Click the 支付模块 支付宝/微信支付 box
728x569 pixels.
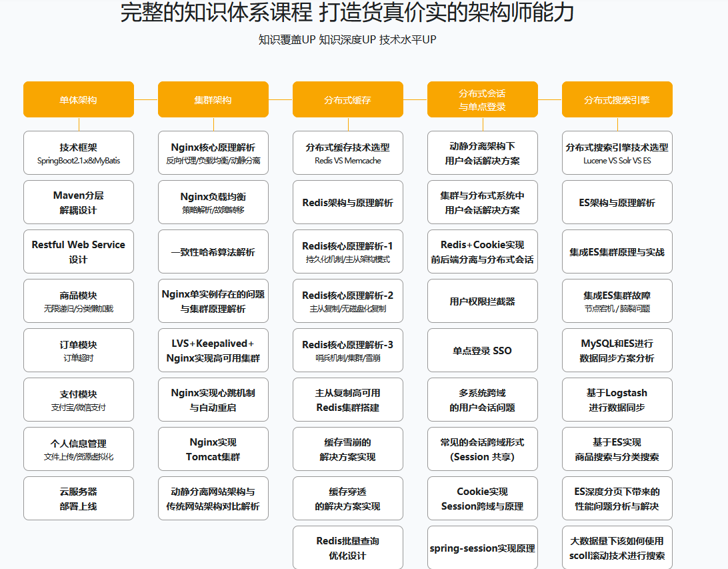click(x=79, y=400)
